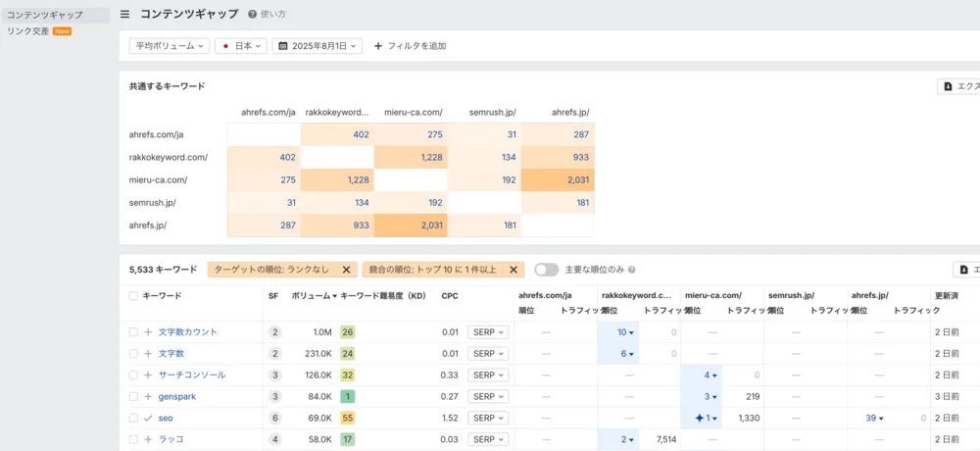
Task: Click the 使い方 link
Action: point(273,14)
